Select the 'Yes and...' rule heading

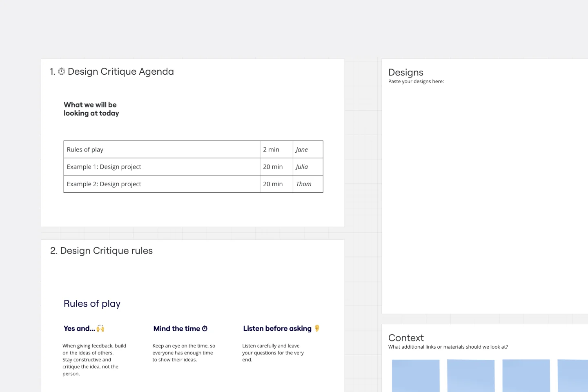pyautogui.click(x=80, y=328)
